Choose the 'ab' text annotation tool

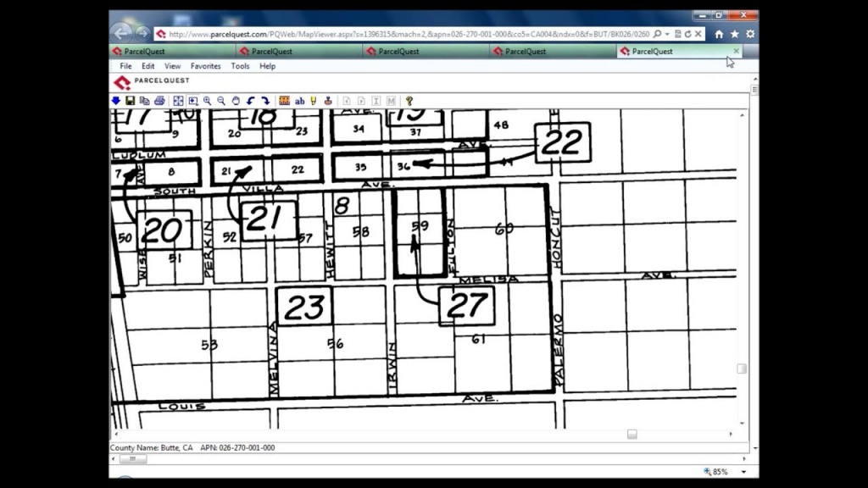[x=299, y=101]
